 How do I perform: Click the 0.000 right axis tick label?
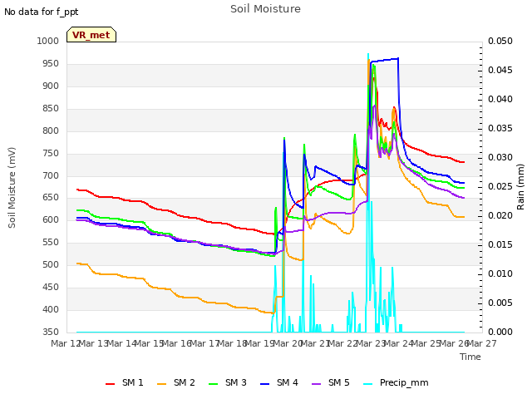500,332
